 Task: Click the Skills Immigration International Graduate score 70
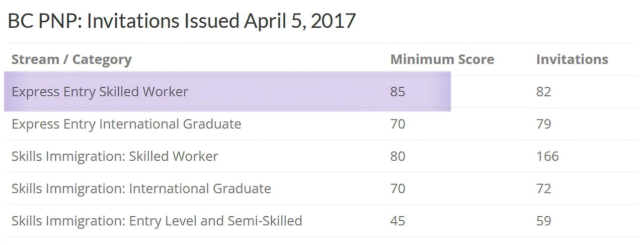pos(397,189)
